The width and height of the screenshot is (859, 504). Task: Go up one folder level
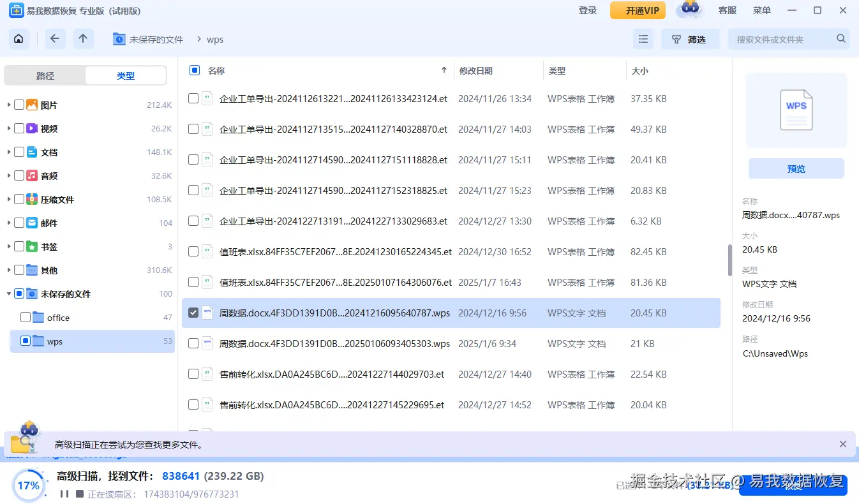click(x=83, y=39)
